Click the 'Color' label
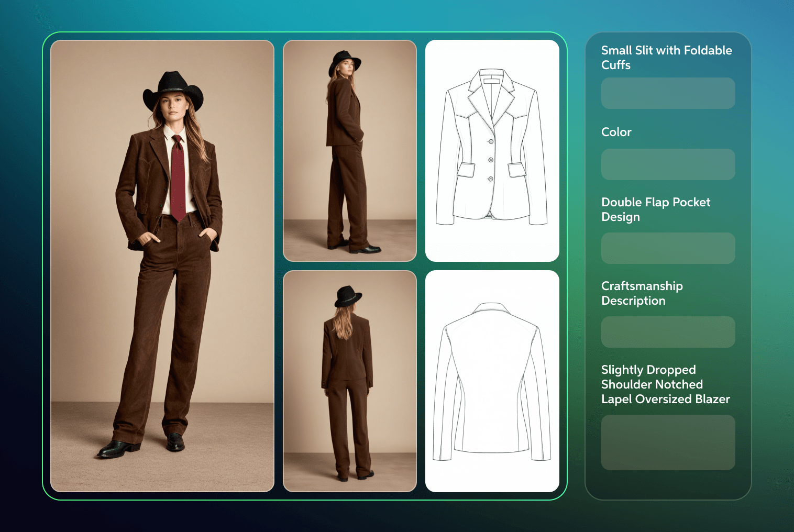The height and width of the screenshot is (532, 794). (616, 132)
